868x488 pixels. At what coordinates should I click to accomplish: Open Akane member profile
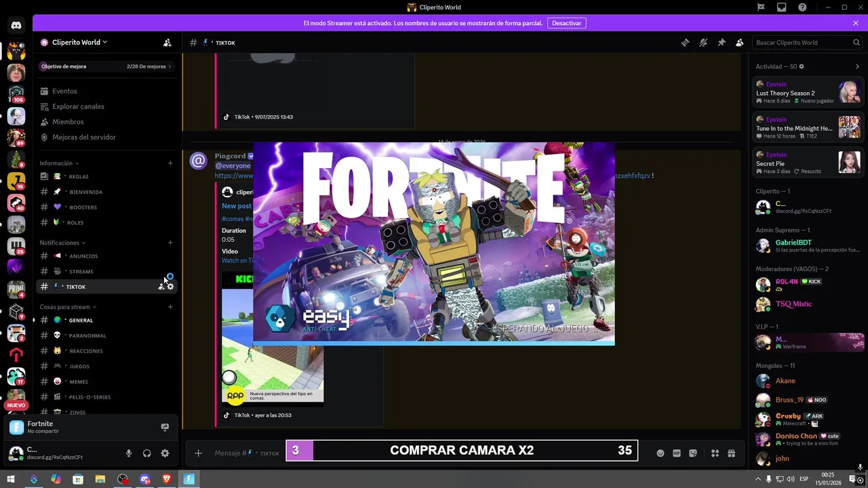pyautogui.click(x=808, y=381)
